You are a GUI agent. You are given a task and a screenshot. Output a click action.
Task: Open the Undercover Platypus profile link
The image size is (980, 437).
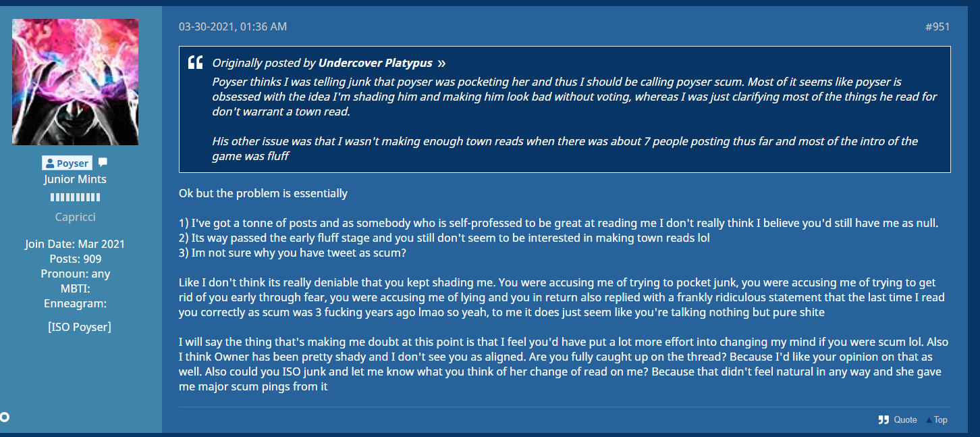click(377, 63)
